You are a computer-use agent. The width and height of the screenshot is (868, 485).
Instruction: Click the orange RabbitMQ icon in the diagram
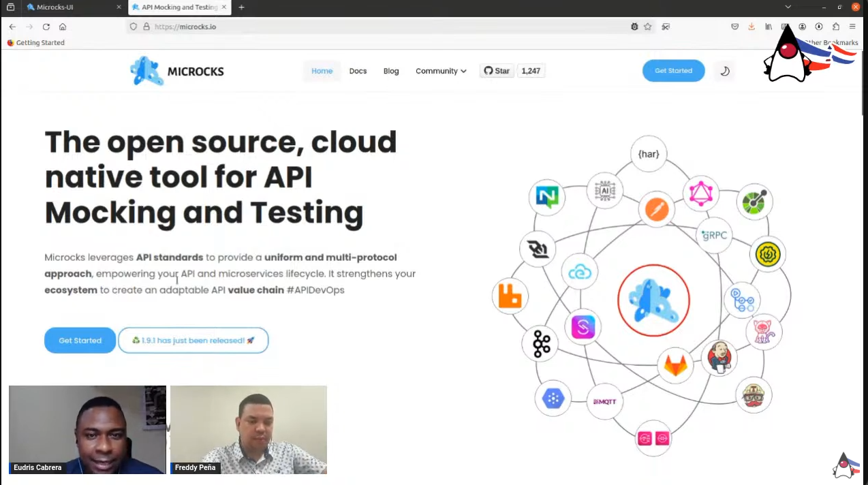pos(510,296)
